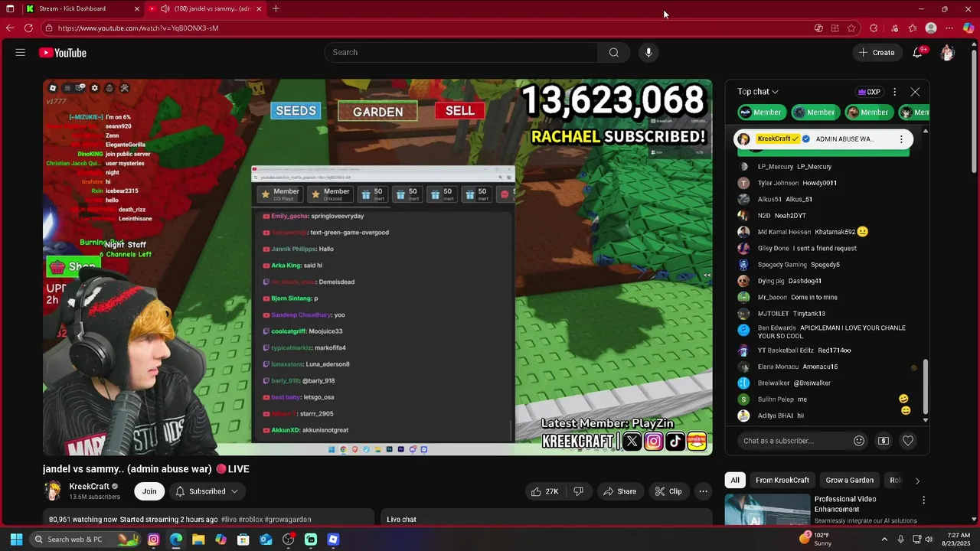
Task: Select the All filter chip
Action: coord(735,481)
